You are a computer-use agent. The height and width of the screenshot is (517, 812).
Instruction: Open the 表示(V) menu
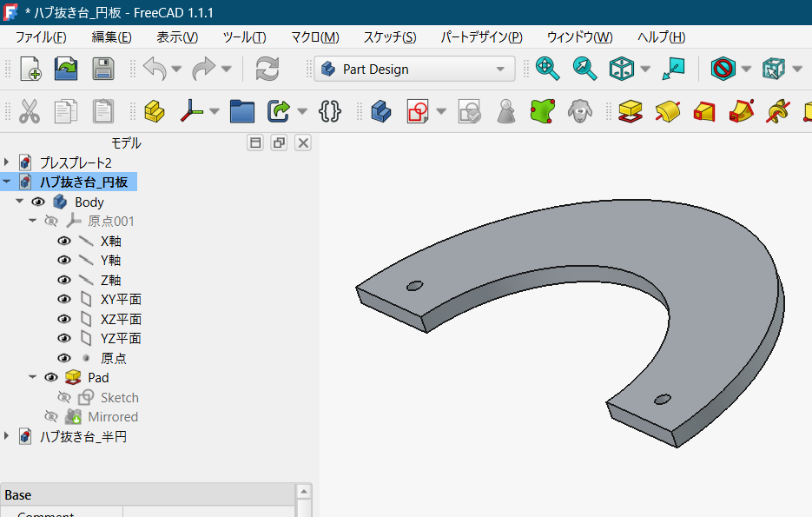[177, 37]
